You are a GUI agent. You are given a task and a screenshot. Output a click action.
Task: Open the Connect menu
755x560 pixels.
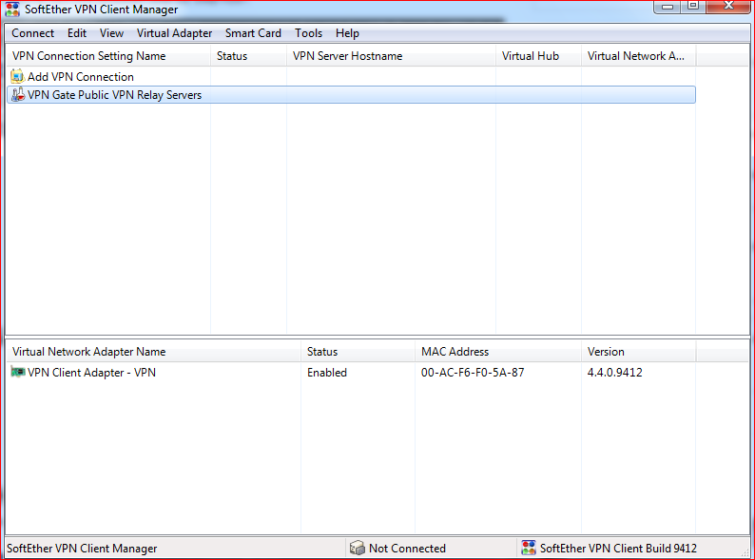click(32, 33)
